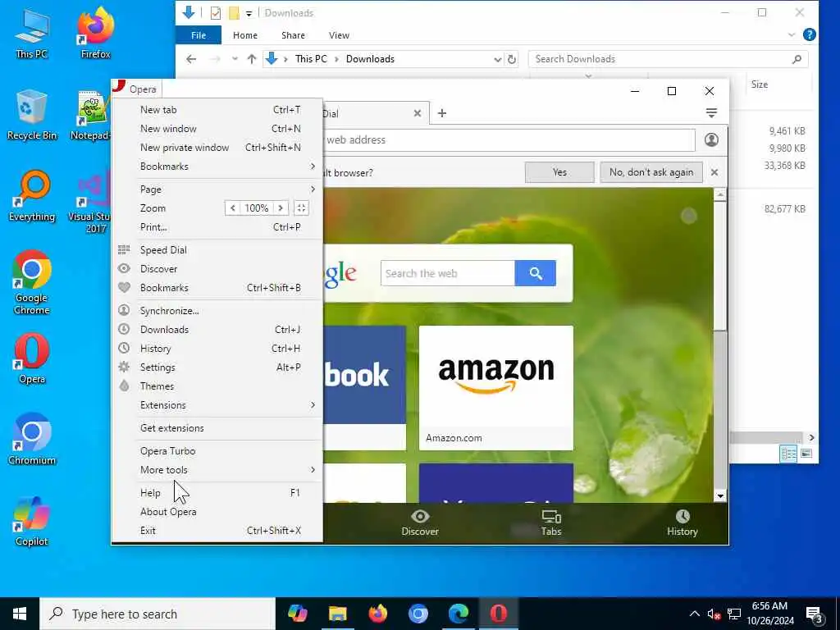Open the Facebook speed dial tile
This screenshot has height=630, width=840.
pyautogui.click(x=365, y=388)
